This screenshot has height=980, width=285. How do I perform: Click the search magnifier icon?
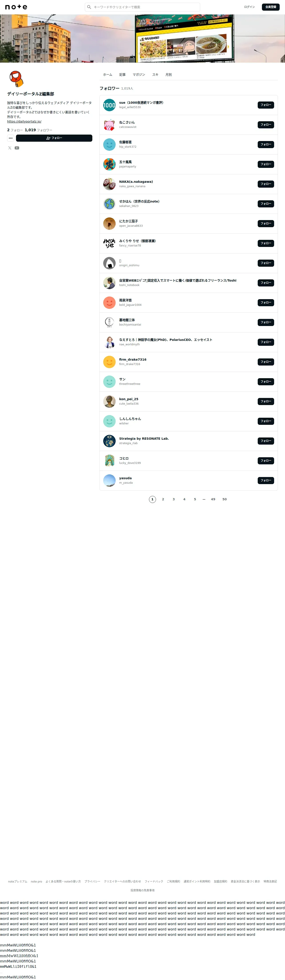coord(89,7)
